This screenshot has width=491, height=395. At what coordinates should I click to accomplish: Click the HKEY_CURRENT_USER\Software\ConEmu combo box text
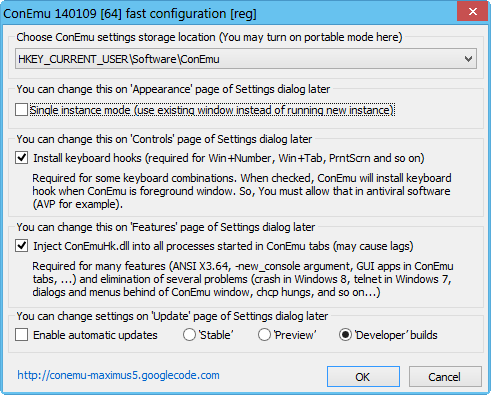tap(119, 59)
